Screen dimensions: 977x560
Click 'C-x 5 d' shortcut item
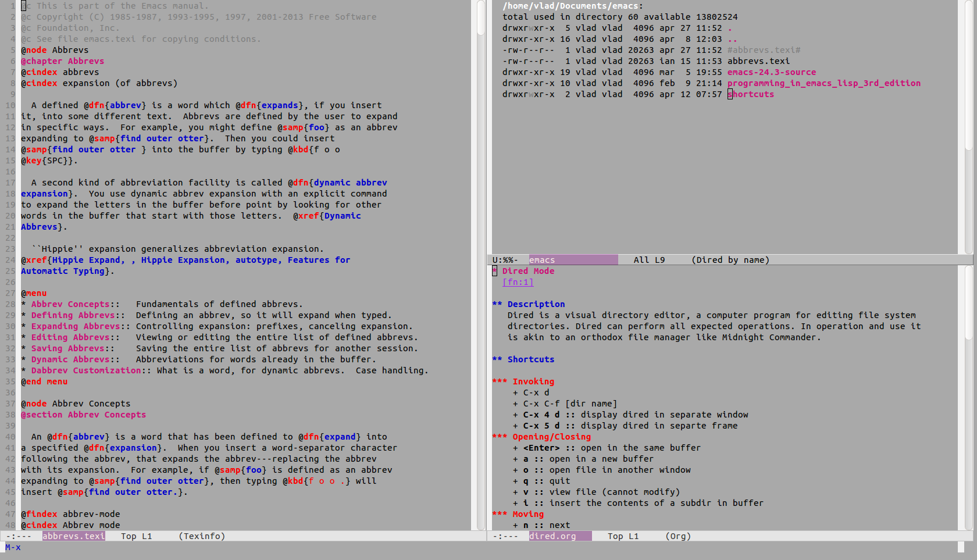(x=625, y=426)
